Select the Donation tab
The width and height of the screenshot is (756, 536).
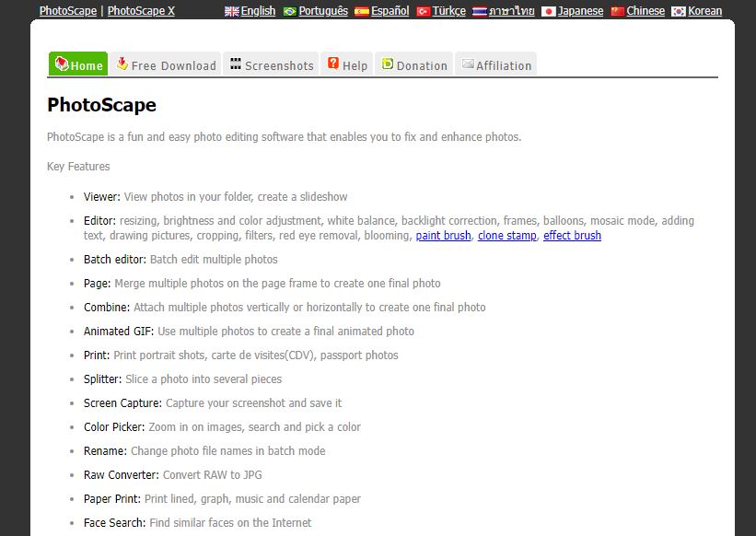(x=413, y=64)
